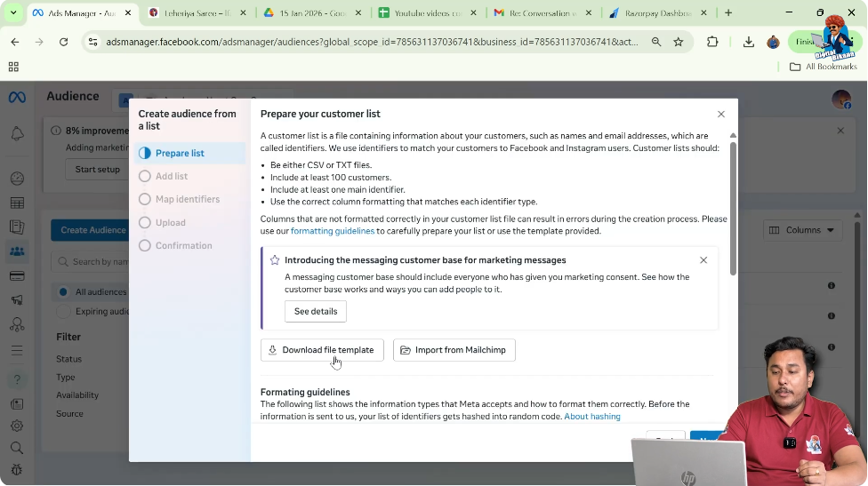The image size is (868, 486).
Task: Click Type filter label
Action: pos(65,377)
